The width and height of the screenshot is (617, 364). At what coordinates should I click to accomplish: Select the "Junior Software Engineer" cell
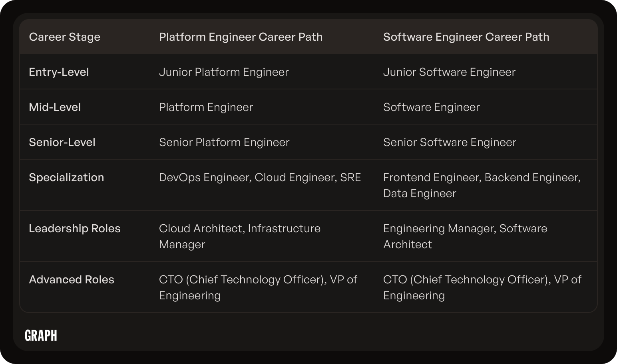pos(449,72)
